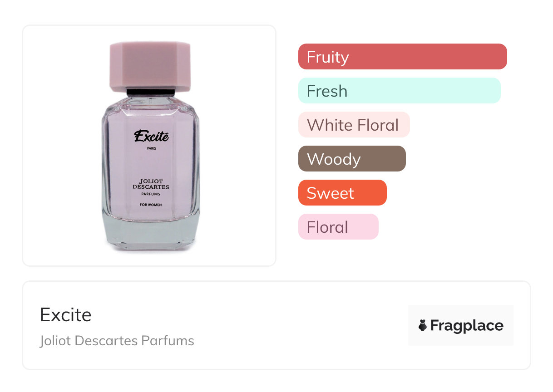Click the Excité script logo on the bottle
The height and width of the screenshot is (392, 553).
151,136
